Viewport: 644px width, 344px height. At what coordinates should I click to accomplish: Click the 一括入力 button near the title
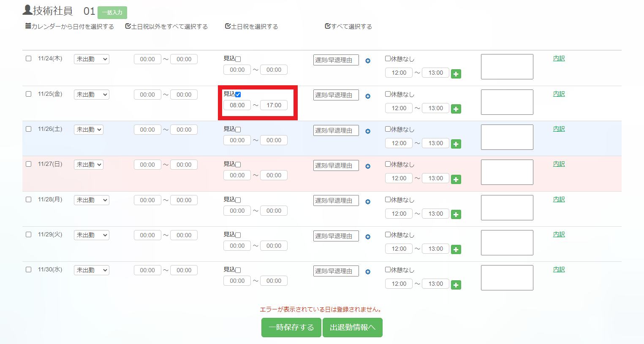point(112,13)
